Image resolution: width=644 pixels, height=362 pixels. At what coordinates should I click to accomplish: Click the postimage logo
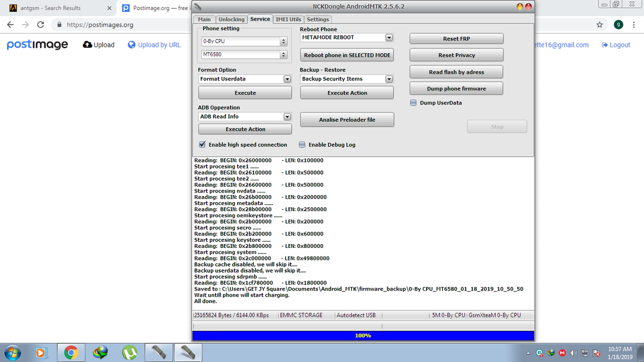(37, 45)
